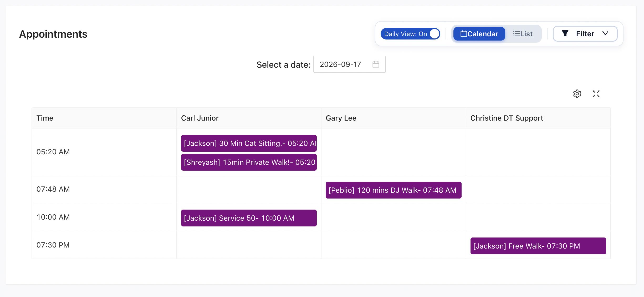Turn off the Daily View toggle
This screenshot has width=644, height=297.
pos(410,34)
